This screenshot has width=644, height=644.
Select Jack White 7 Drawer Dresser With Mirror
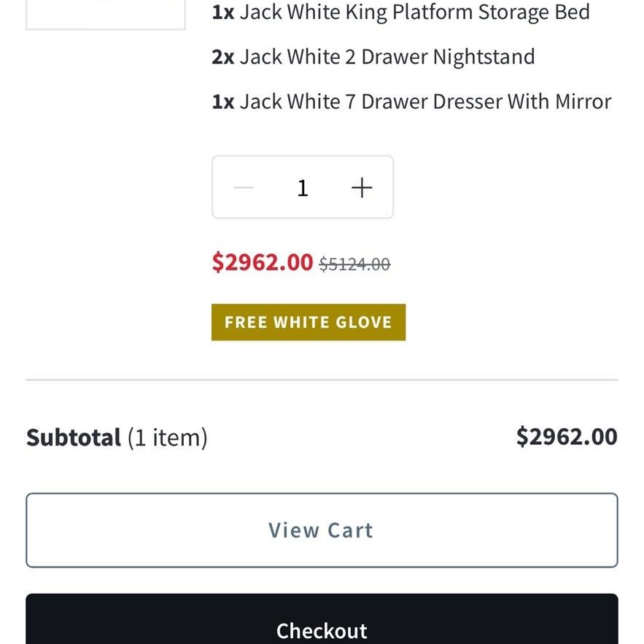(x=426, y=101)
